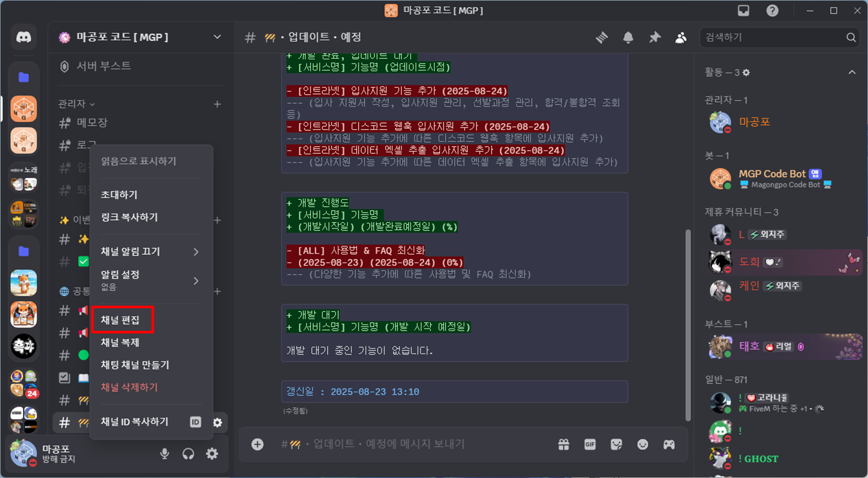Mute the microphone
The width and height of the screenshot is (868, 478).
coord(164,454)
